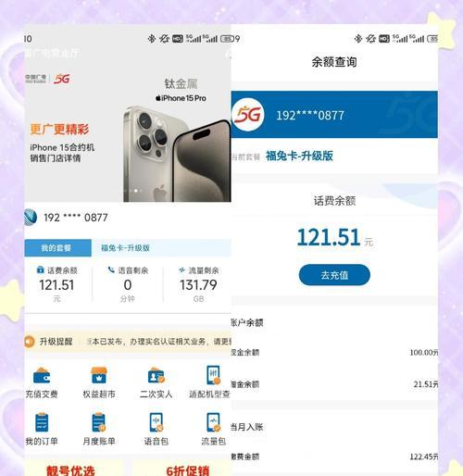Open the 流量包 data package icon
The image size is (463, 476).
(x=213, y=422)
